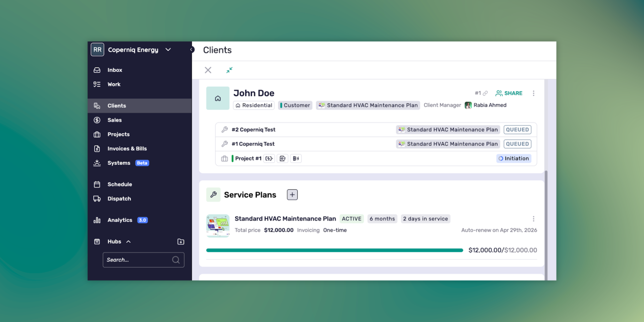Open Standard HVAC plan three-dot menu
This screenshot has height=322, width=644.
(x=533, y=219)
